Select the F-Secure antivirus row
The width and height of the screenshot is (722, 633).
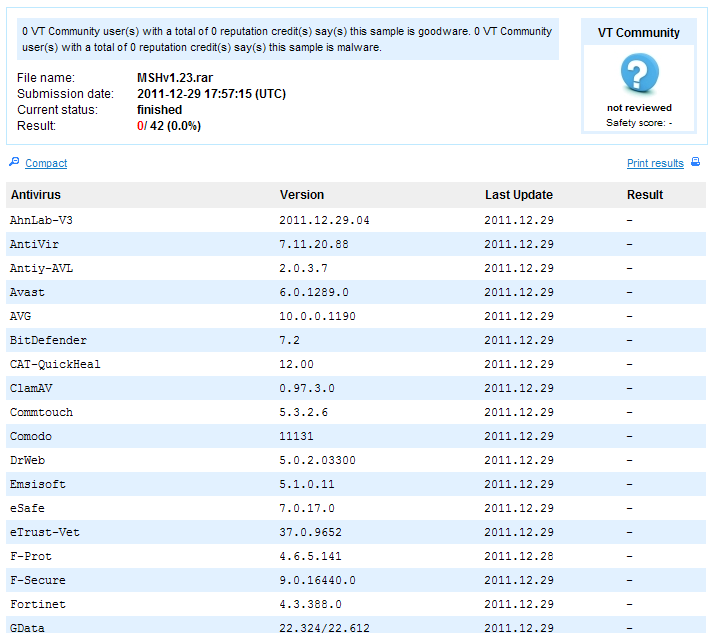coord(35,580)
